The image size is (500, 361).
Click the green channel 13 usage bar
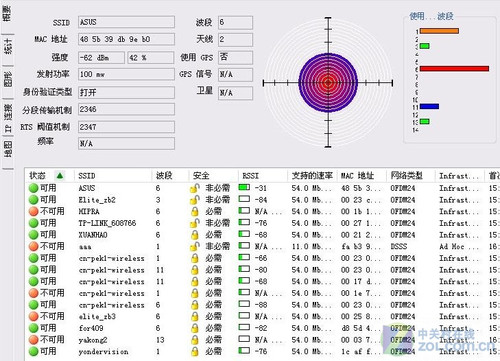click(x=424, y=121)
